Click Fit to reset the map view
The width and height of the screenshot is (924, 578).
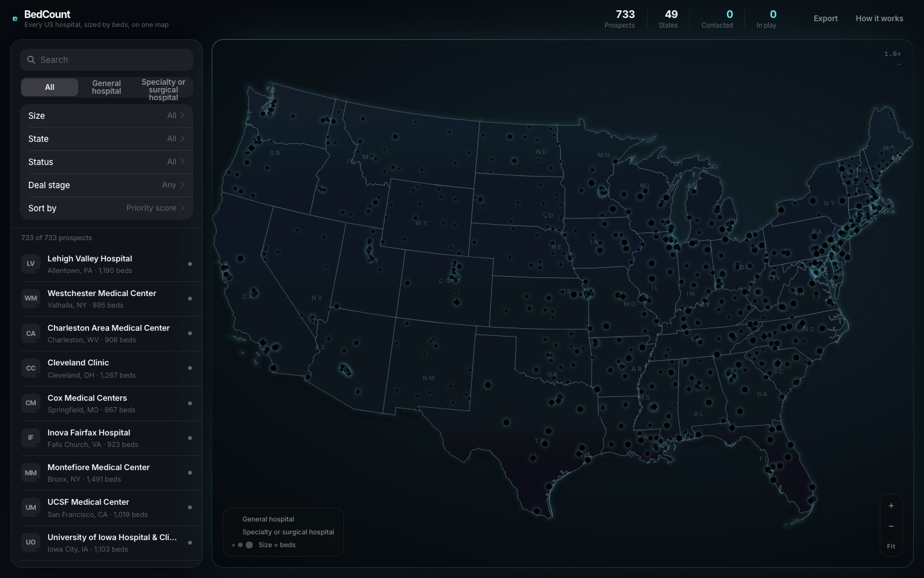point(891,547)
